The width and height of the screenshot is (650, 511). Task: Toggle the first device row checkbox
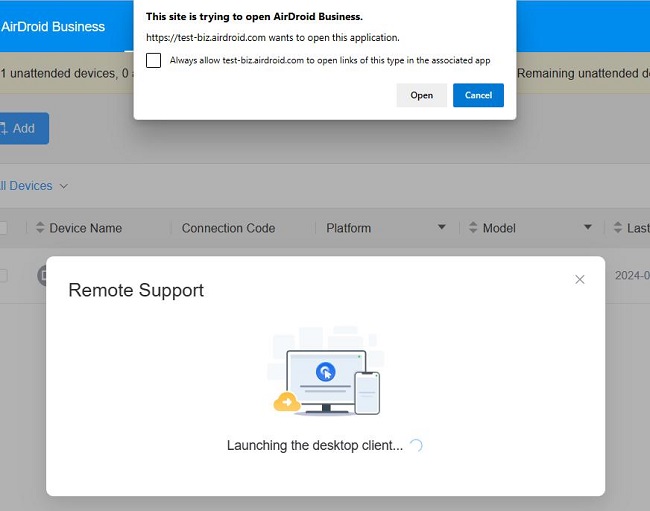coord(2,276)
